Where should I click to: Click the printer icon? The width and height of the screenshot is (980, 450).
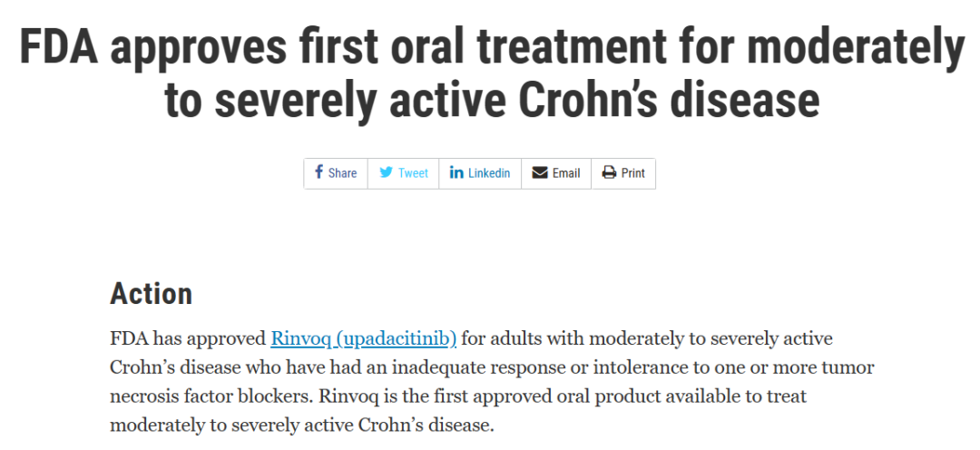coord(610,172)
